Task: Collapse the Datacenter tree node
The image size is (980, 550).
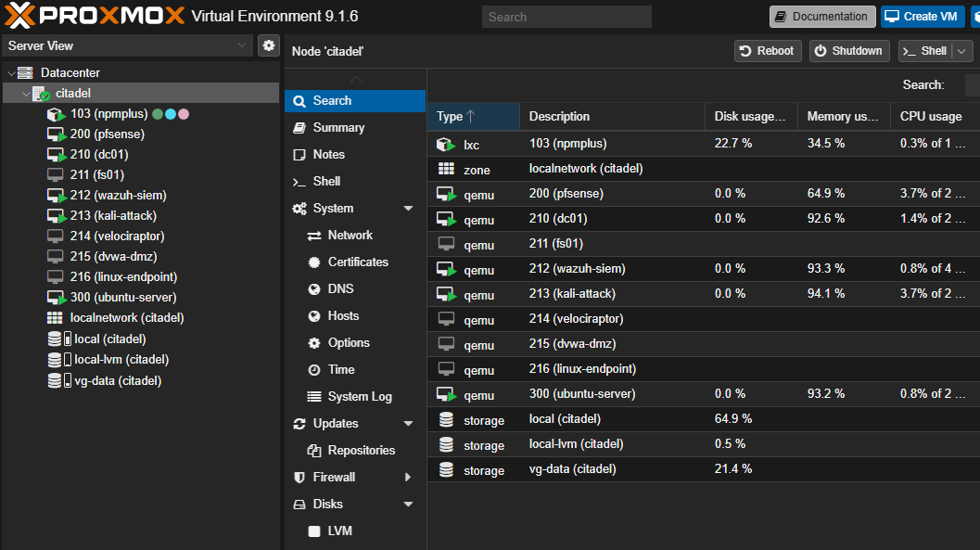Action: (11, 72)
